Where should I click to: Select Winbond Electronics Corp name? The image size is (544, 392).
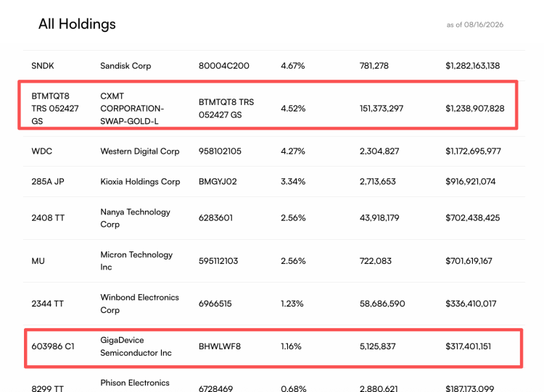(139, 304)
